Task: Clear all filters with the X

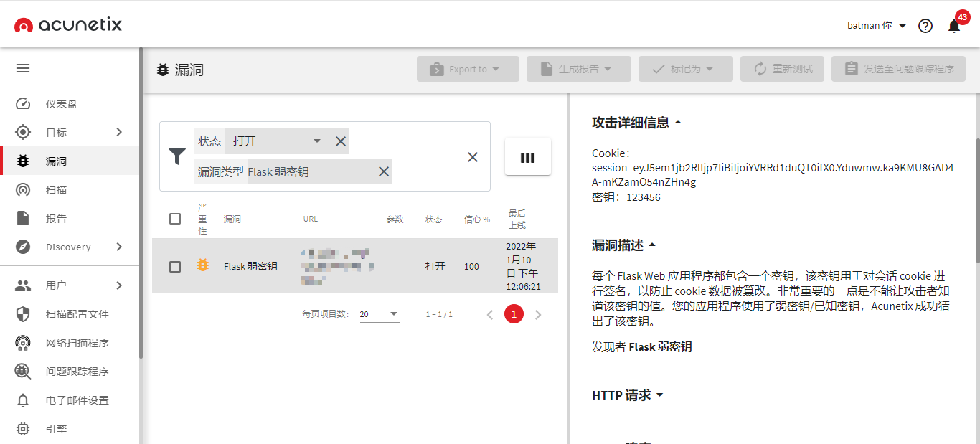Action: coord(473,157)
